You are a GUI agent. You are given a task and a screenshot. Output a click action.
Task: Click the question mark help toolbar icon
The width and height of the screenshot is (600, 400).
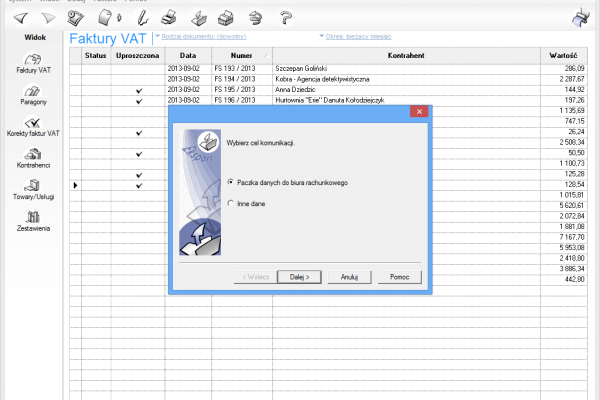[287, 17]
